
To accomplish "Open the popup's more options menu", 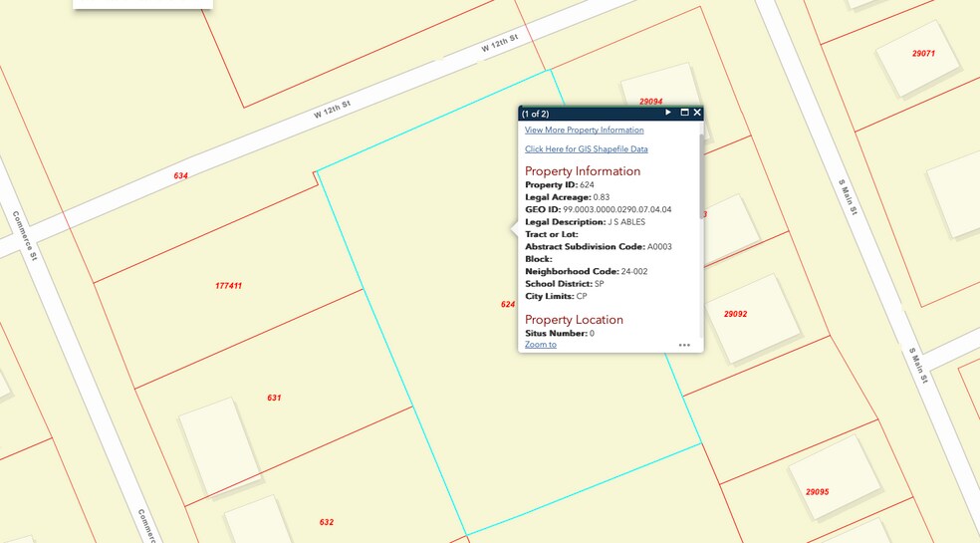I will point(684,345).
